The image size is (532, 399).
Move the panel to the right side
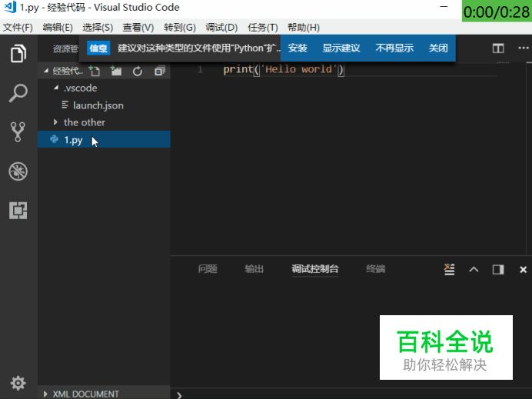click(x=498, y=269)
